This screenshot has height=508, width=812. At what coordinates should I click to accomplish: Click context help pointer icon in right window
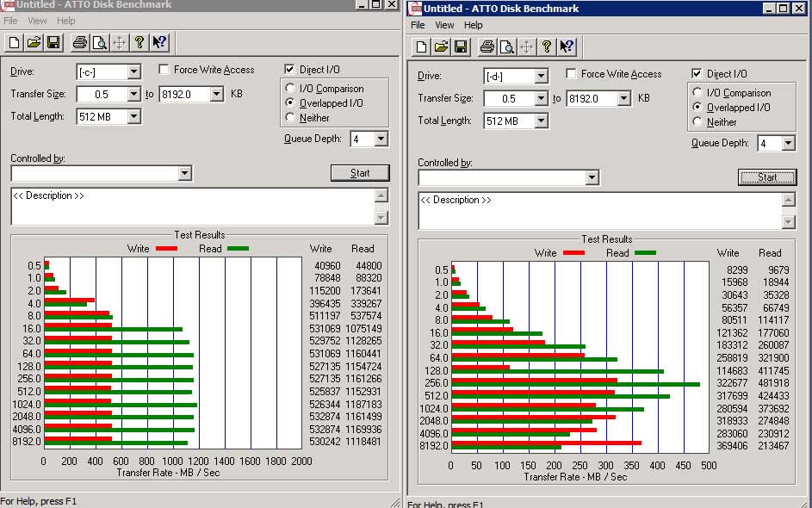click(x=566, y=47)
